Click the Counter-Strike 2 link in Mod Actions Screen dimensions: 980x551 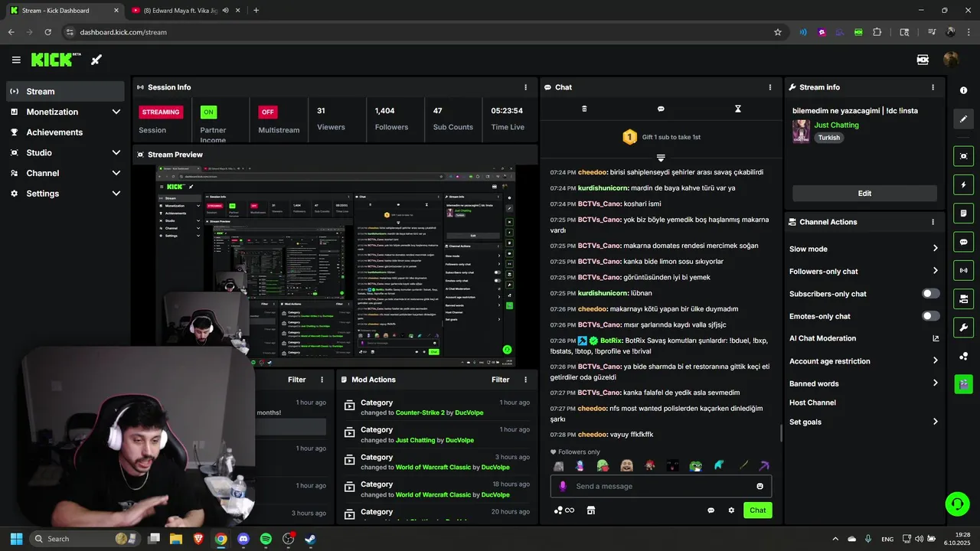(420, 412)
